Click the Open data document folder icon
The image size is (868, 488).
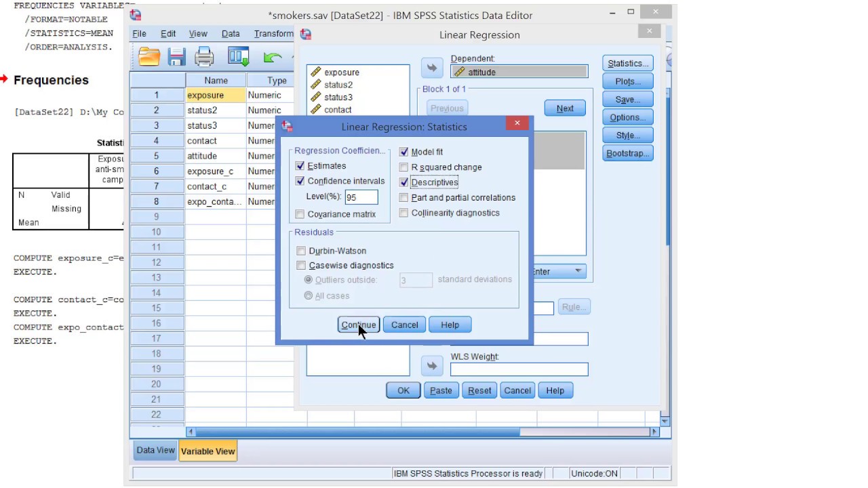pos(149,57)
